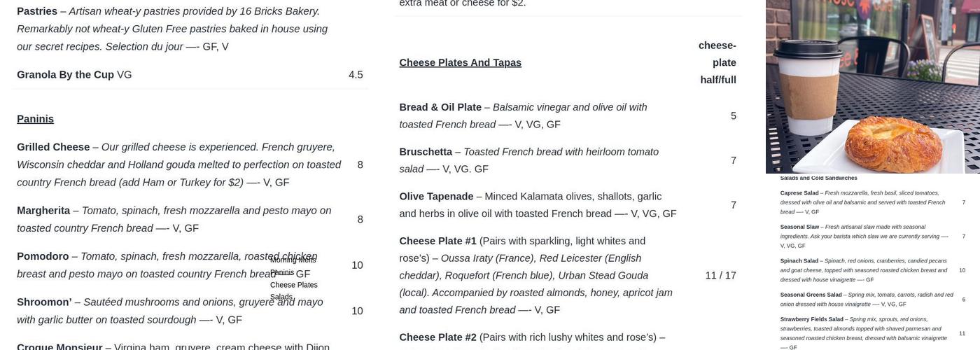This screenshot has width=980, height=350.
Task: Select Paninis in the small section navigation list
Action: 282,272
